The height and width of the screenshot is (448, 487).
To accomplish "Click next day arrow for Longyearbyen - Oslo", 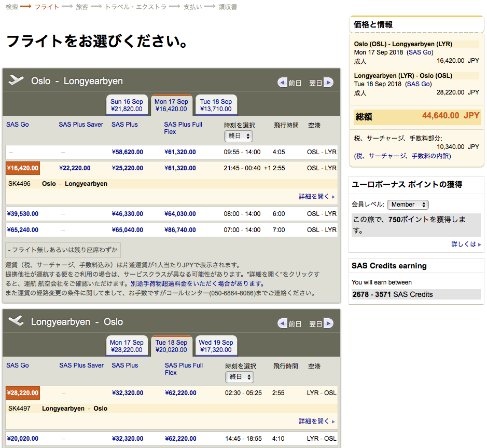I will pyautogui.click(x=329, y=323).
